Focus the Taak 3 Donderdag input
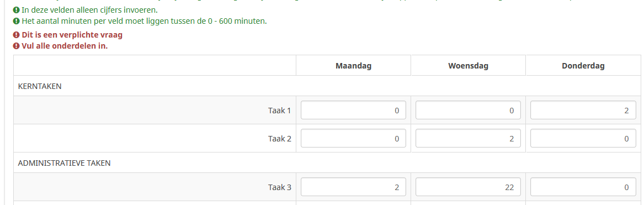The height and width of the screenshot is (205, 644). (x=583, y=187)
